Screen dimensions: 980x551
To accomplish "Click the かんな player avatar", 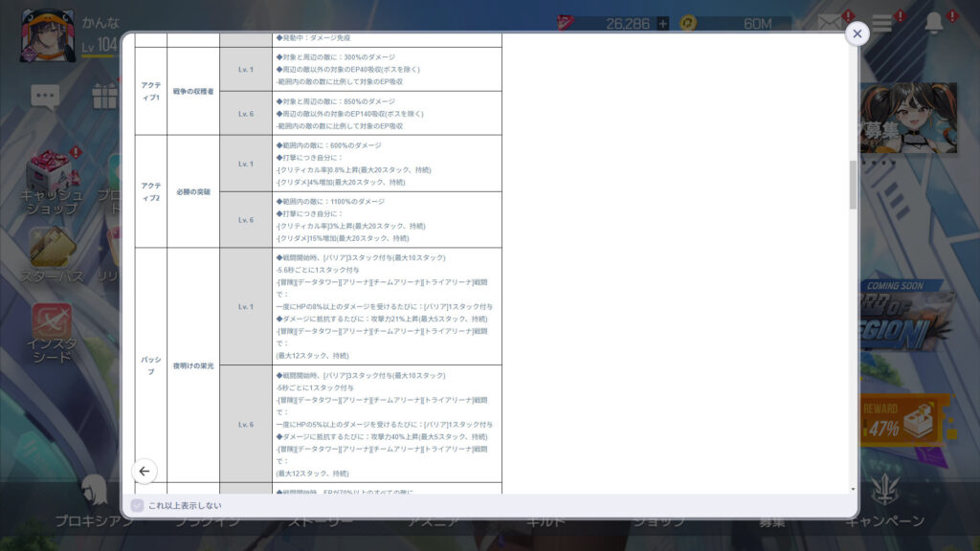I will [x=47, y=35].
